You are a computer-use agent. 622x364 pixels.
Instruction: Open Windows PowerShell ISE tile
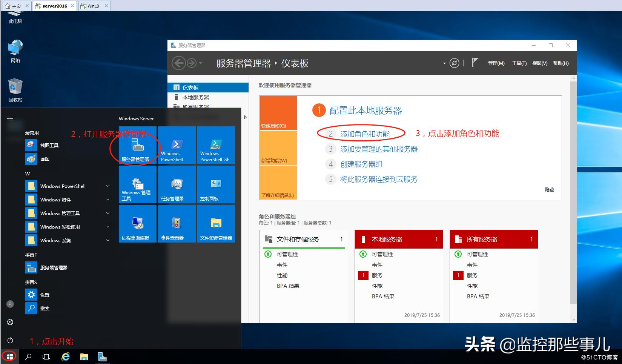click(215, 145)
